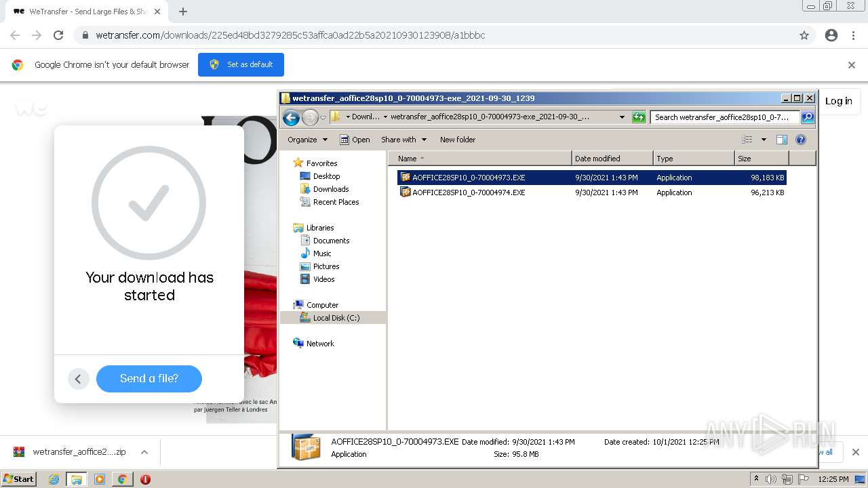Select Computer in navigation pane
The height and width of the screenshot is (488, 868).
click(x=322, y=305)
